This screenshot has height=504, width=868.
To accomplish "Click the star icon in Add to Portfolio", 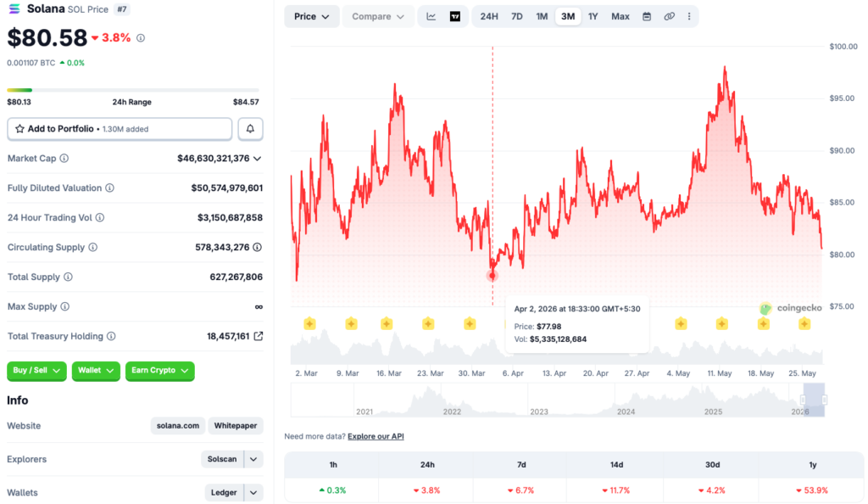I will coord(20,129).
